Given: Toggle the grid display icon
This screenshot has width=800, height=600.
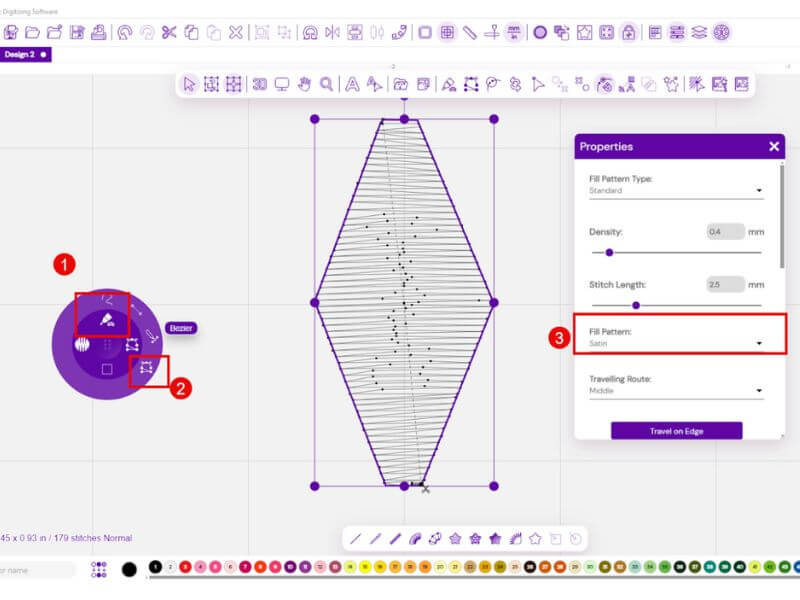Looking at the screenshot, I should tap(447, 33).
